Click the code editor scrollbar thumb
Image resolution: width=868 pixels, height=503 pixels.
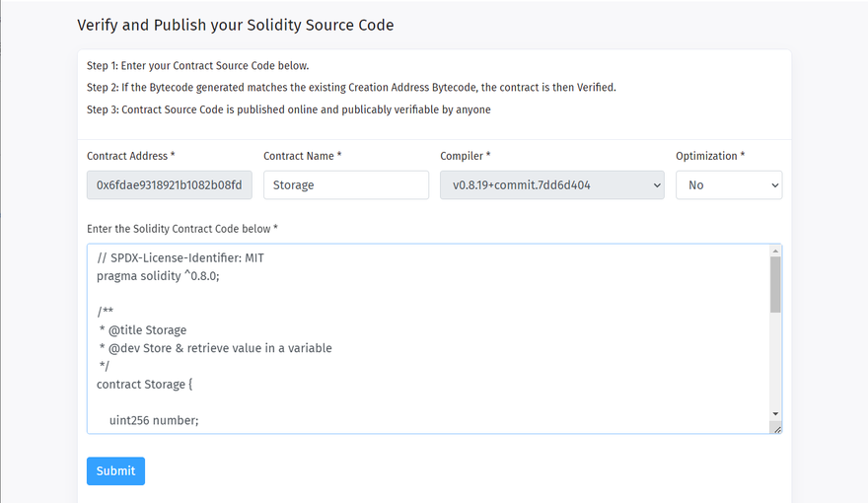(x=775, y=284)
